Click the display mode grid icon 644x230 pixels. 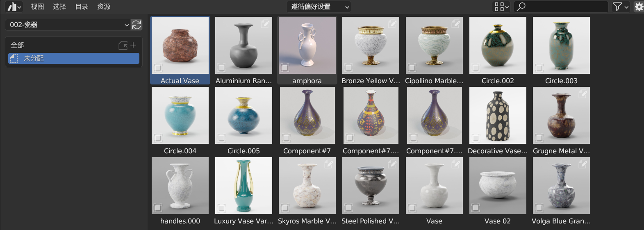tap(501, 7)
